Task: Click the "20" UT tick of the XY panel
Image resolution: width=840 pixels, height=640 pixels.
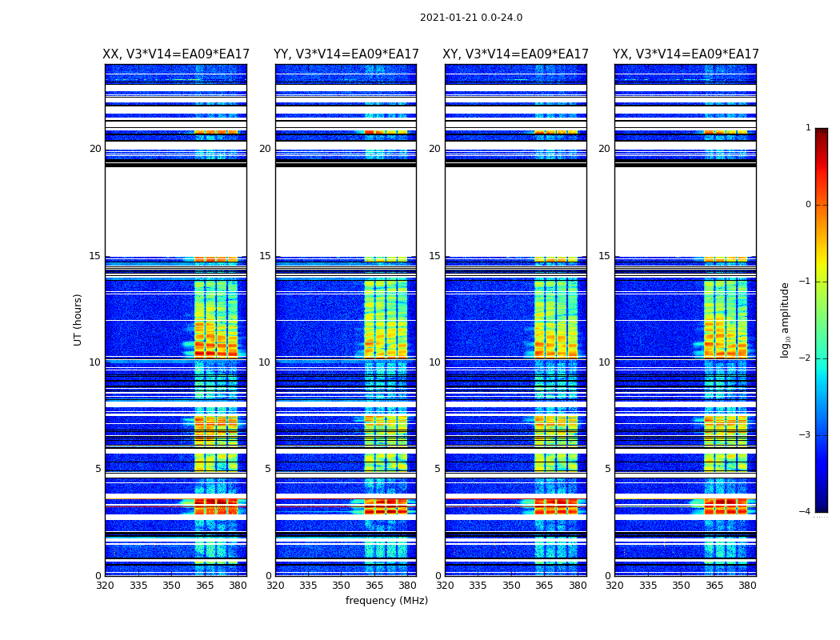Action: (x=435, y=148)
